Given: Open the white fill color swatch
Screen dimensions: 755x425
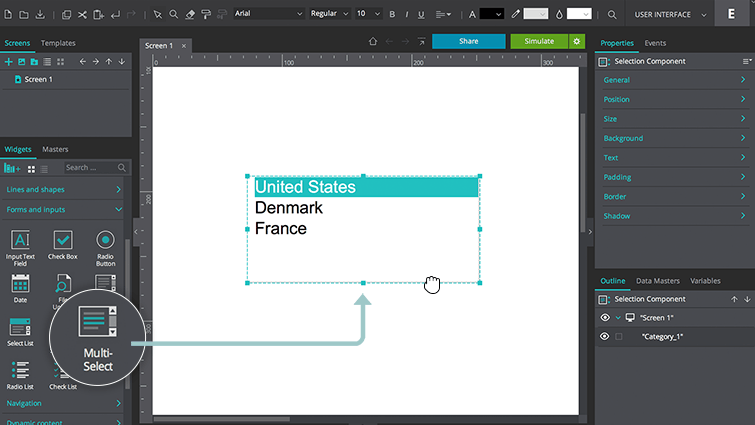Looking at the screenshot, I should [x=579, y=14].
